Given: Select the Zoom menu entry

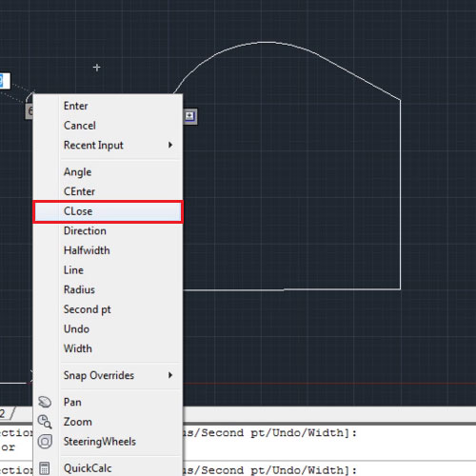Looking at the screenshot, I should tap(108, 422).
